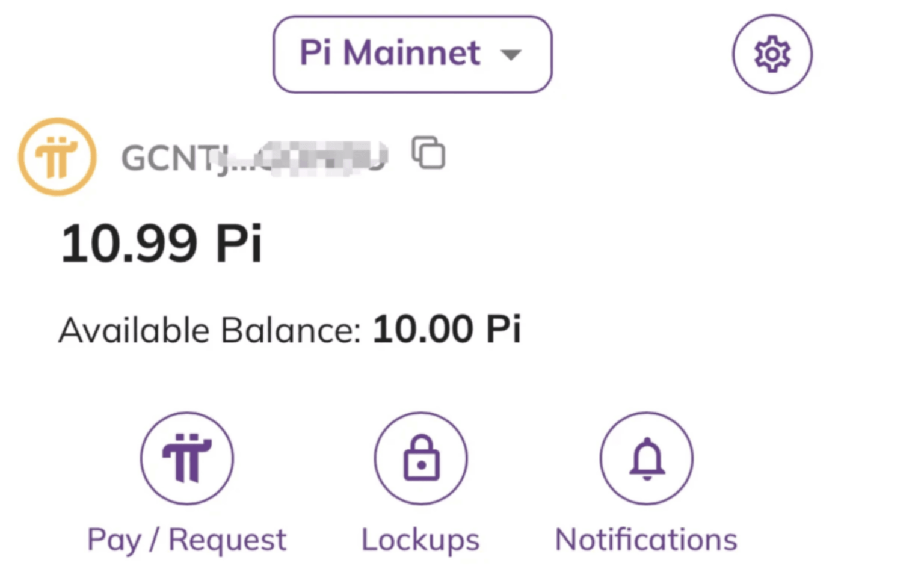Click the lock icon above Lockups label
Viewport: 924px width, 578px height.
pyautogui.click(x=420, y=458)
